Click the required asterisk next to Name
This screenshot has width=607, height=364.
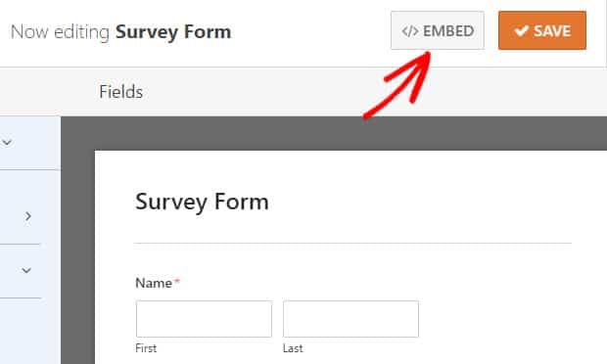[x=176, y=281]
